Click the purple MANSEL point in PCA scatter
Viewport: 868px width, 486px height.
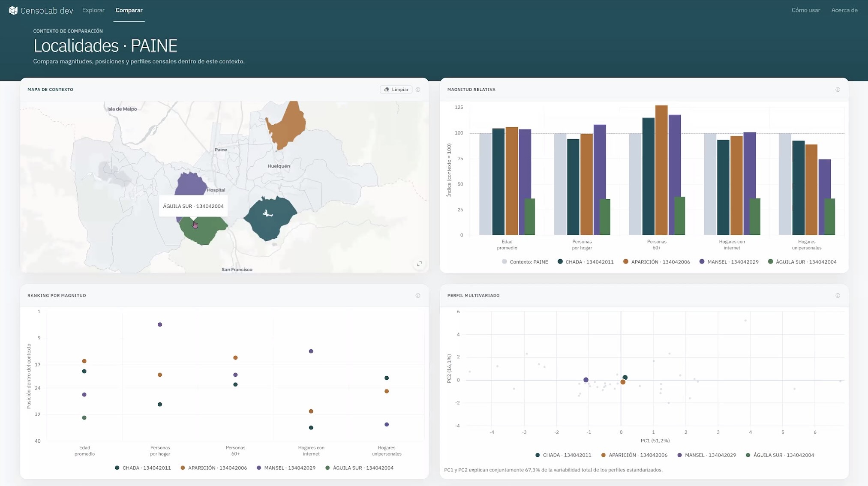[x=586, y=380]
